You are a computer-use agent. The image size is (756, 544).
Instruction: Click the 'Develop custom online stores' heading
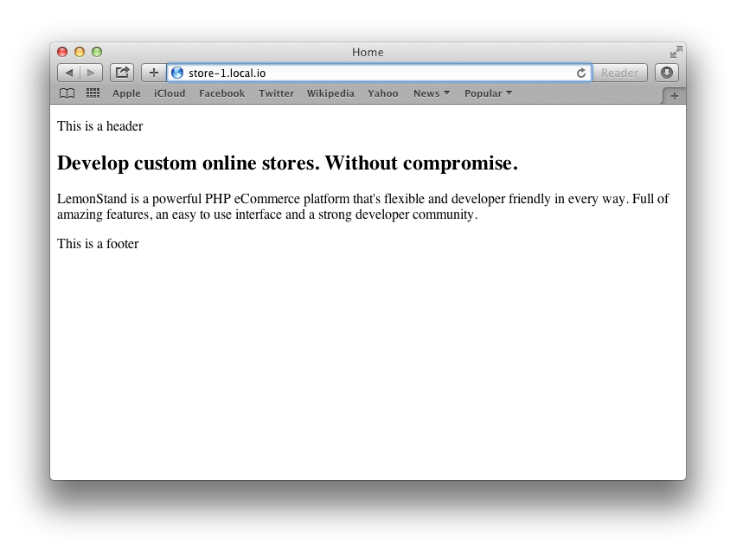pos(287,163)
